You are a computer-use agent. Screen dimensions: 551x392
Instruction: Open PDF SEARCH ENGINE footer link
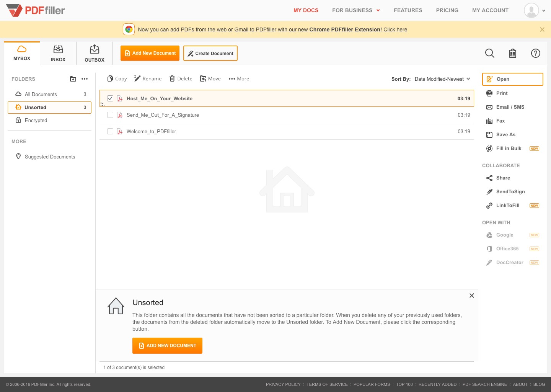[484, 384]
